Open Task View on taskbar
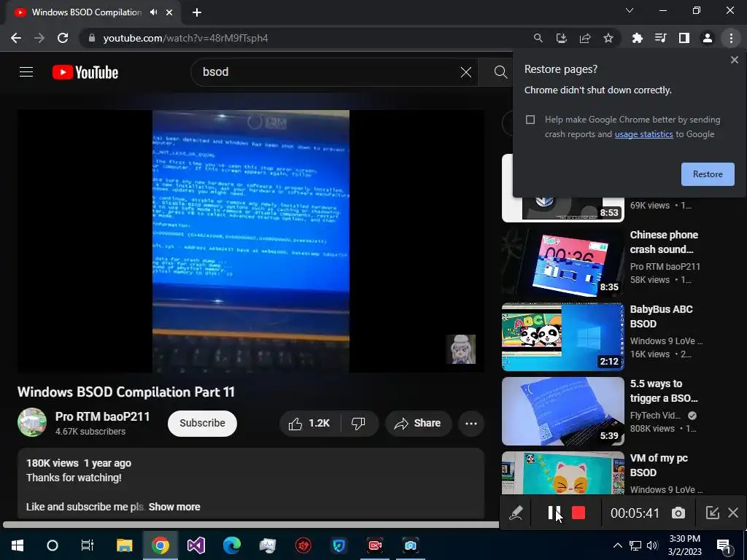Viewport: 747px width, 560px height. (88, 545)
